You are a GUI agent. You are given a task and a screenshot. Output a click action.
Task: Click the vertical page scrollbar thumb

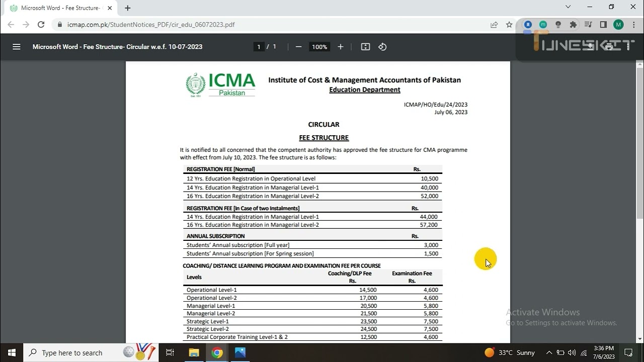pos(639,143)
